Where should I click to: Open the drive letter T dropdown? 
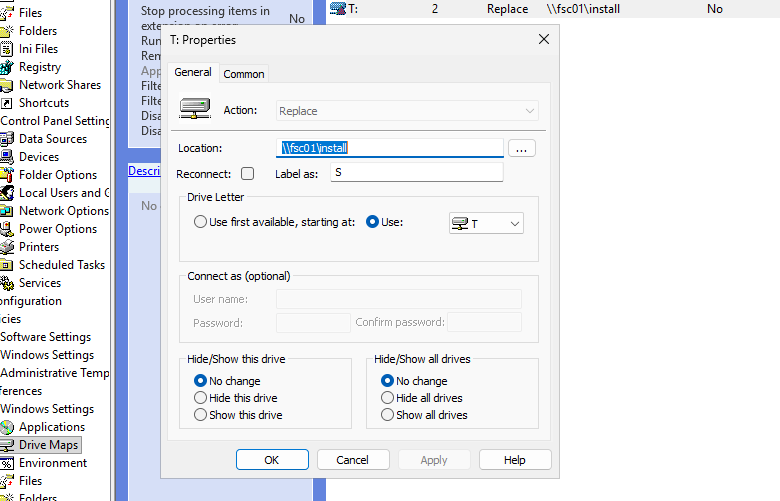[486, 223]
